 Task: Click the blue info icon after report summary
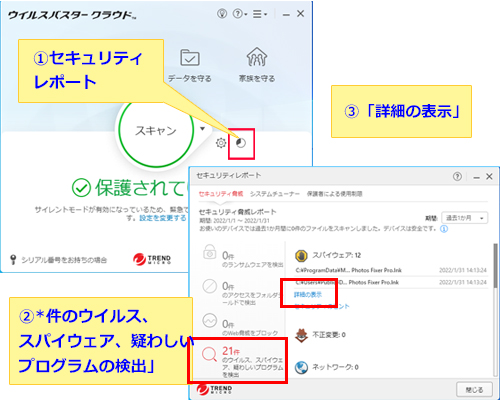[444, 229]
